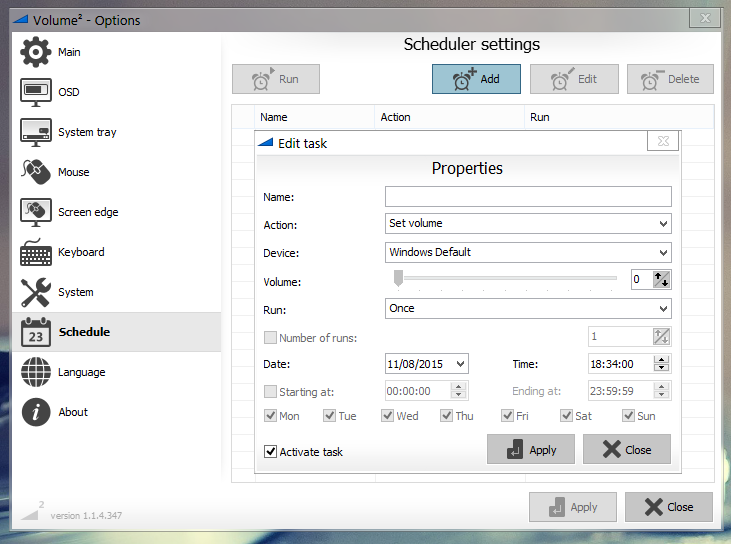Click the X icon on Edit task Close button
The width and height of the screenshot is (731, 544).
[x=611, y=449]
